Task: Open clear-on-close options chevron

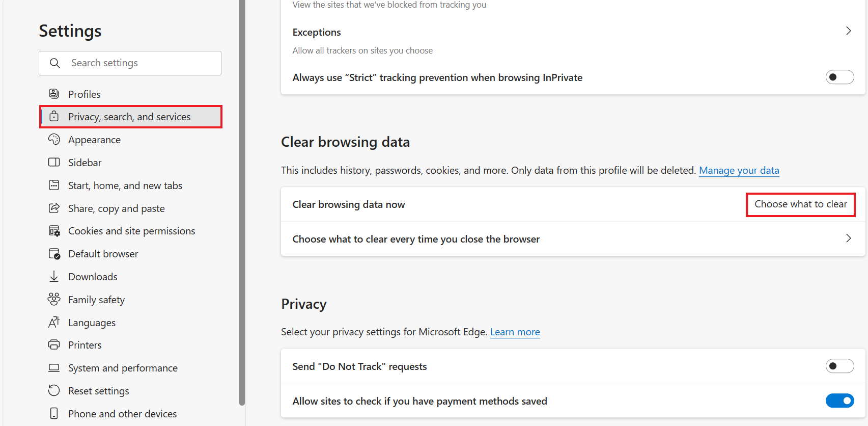Action: click(848, 238)
